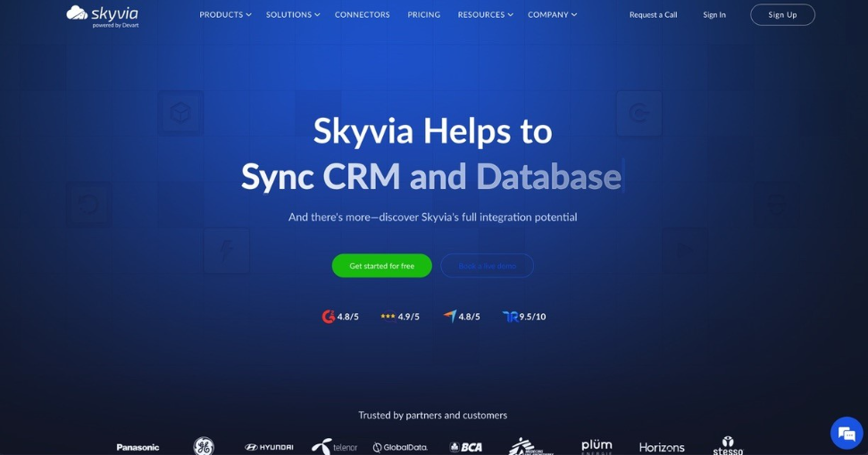Click the Skyvia cloud logo
The width and height of the screenshot is (868, 455).
(103, 17)
